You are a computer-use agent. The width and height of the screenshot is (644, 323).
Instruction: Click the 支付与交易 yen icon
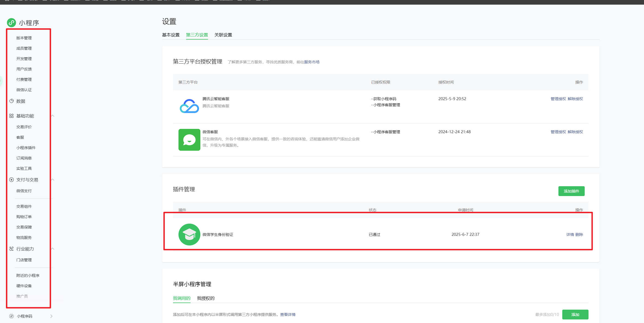pos(11,180)
